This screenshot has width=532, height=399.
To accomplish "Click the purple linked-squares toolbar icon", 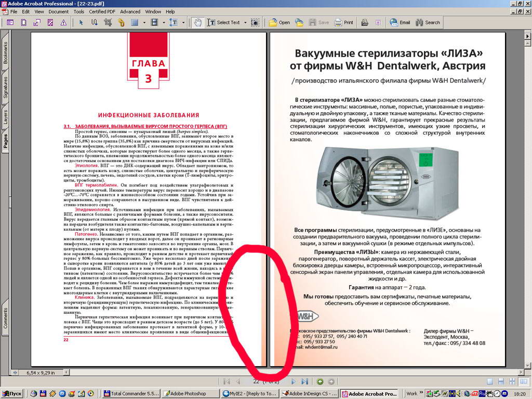I will [x=37, y=22].
